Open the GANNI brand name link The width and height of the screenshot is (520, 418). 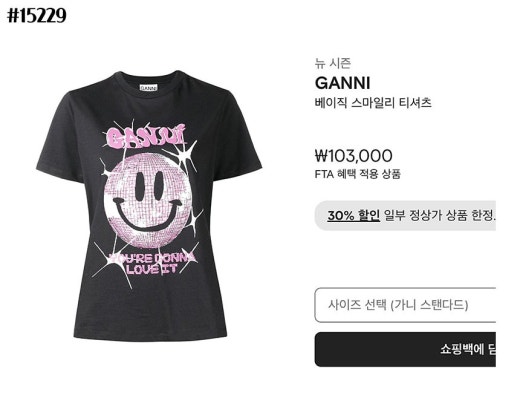pyautogui.click(x=343, y=83)
